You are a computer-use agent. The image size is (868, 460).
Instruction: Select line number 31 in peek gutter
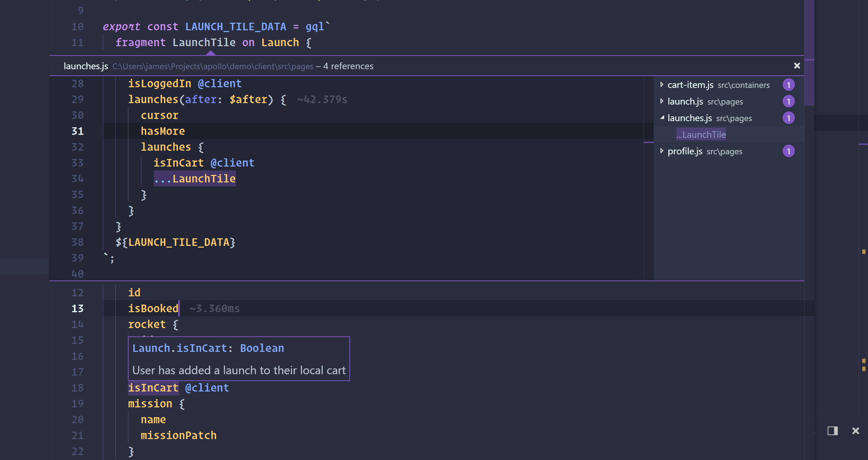(x=77, y=131)
